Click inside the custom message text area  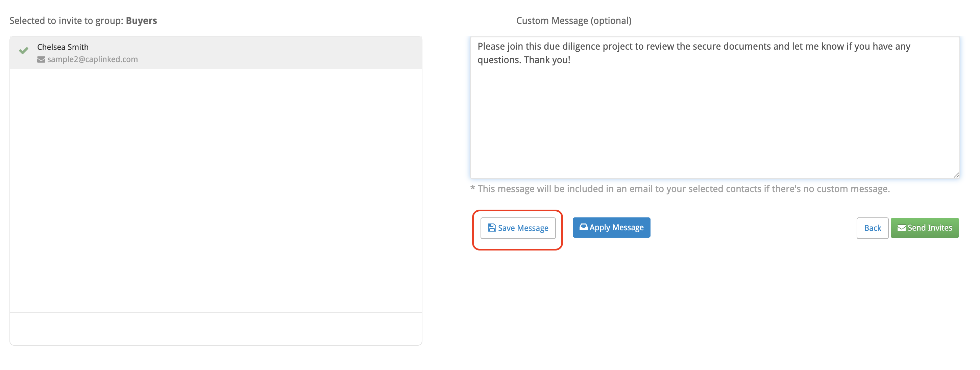714,107
